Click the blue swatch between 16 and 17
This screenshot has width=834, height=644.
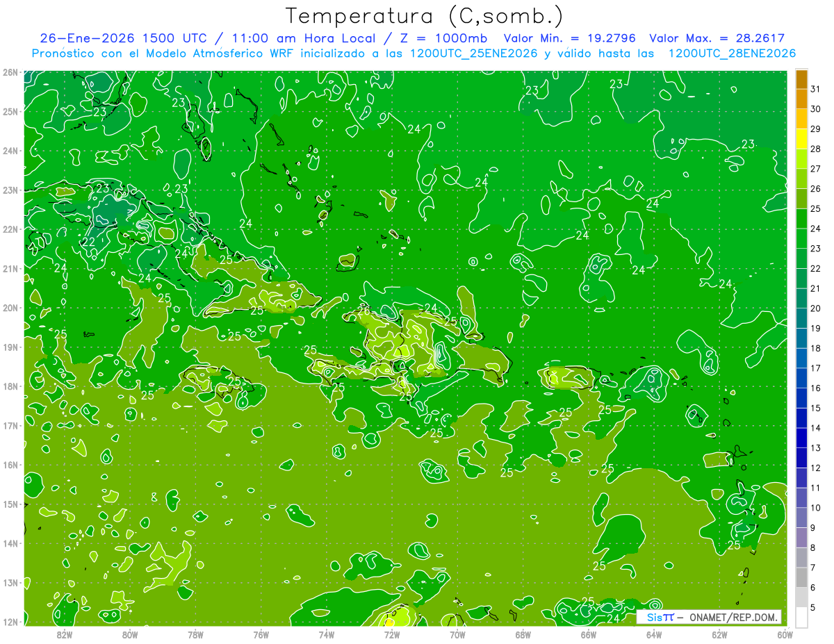(x=801, y=379)
